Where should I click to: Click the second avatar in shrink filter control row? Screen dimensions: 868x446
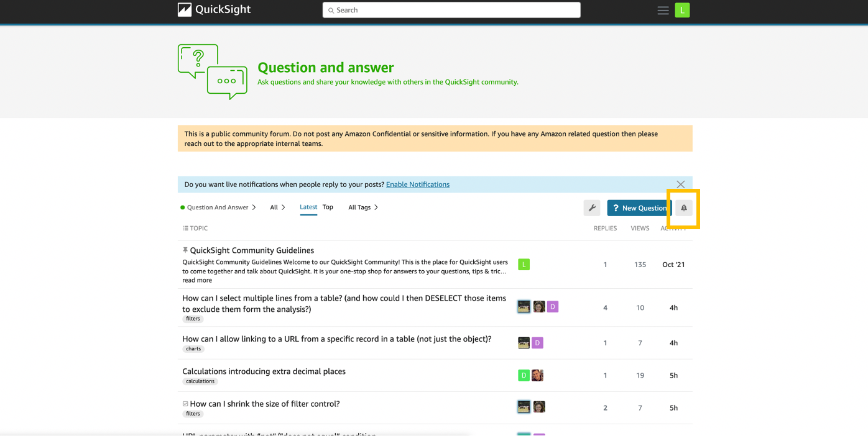click(539, 407)
